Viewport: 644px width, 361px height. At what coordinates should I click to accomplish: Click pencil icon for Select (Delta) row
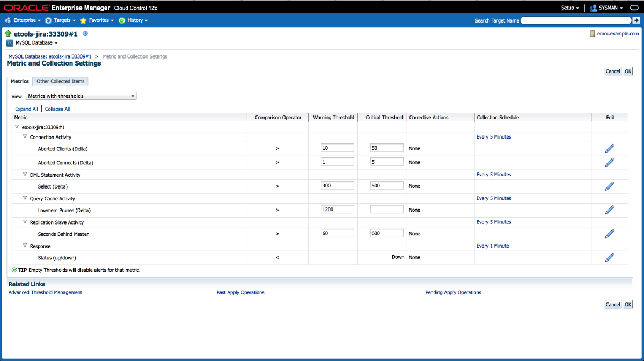click(609, 186)
